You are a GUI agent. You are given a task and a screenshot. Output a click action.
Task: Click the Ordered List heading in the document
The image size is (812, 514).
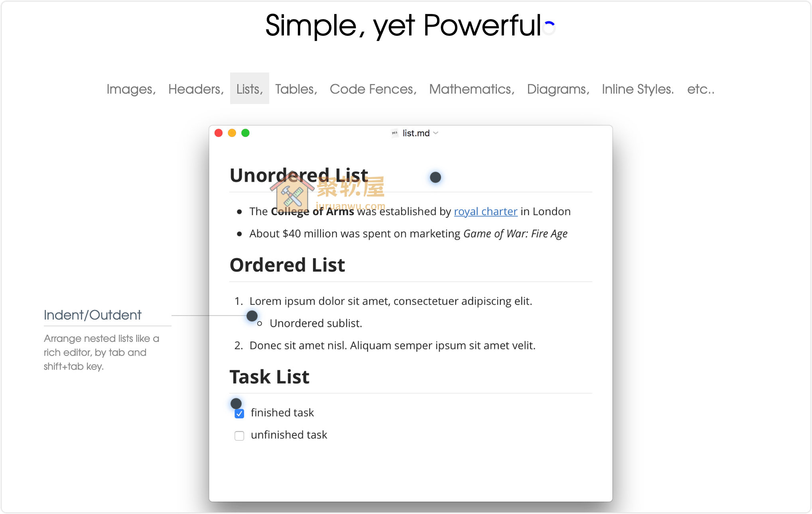tap(287, 265)
